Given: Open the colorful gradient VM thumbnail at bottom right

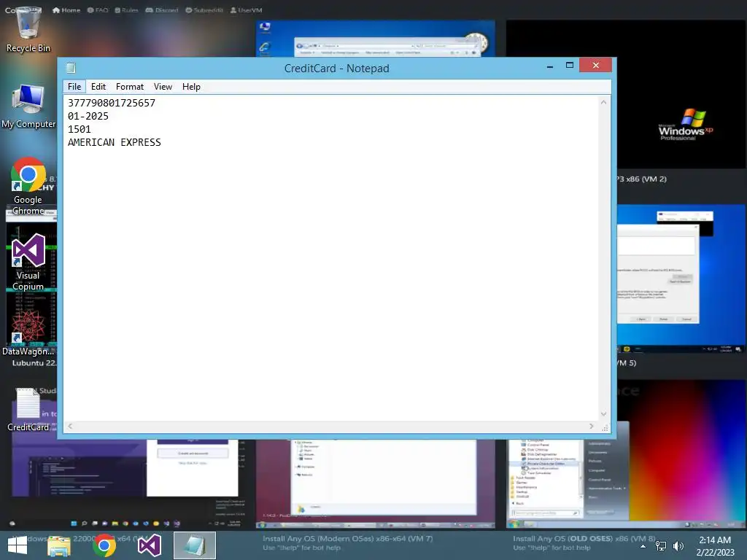Looking at the screenshot, I should pos(687,454).
